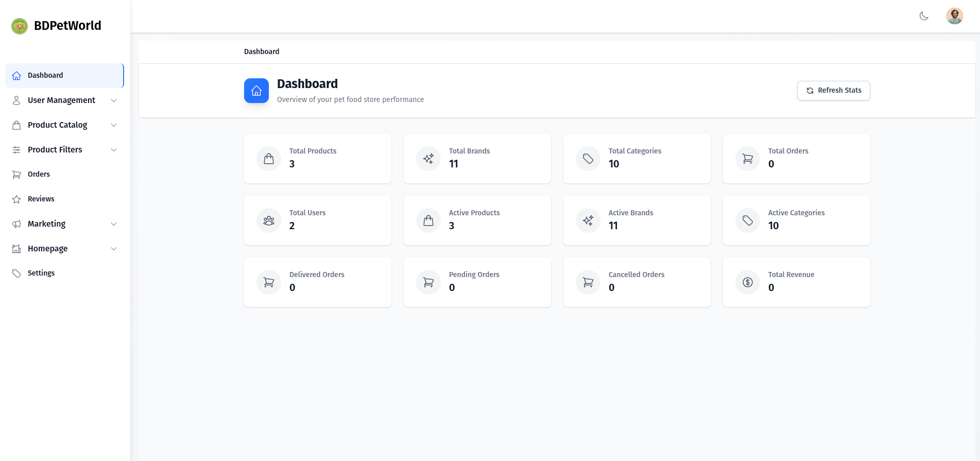Click the Reviews star icon
Screen dimensions: 980x461
[x=16, y=199]
